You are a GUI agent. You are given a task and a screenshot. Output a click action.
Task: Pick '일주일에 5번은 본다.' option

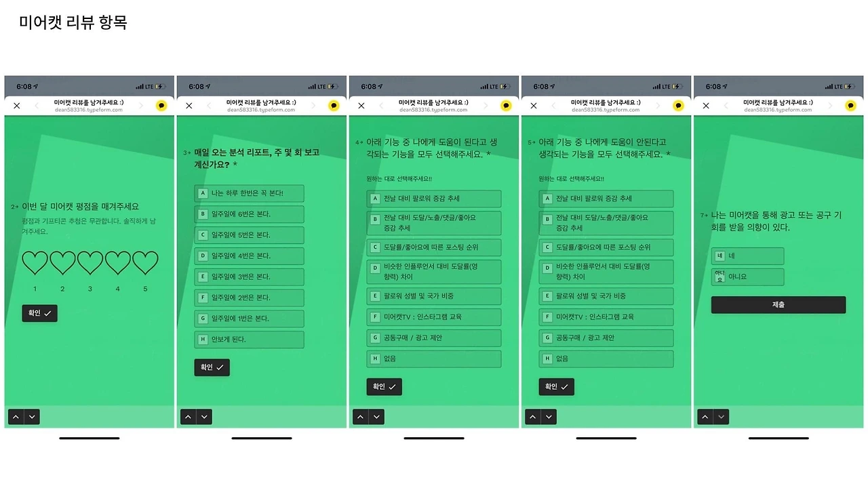(249, 235)
